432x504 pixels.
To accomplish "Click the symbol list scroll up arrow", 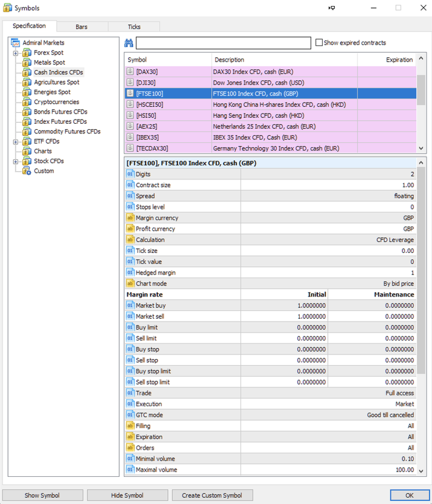I will [x=421, y=59].
